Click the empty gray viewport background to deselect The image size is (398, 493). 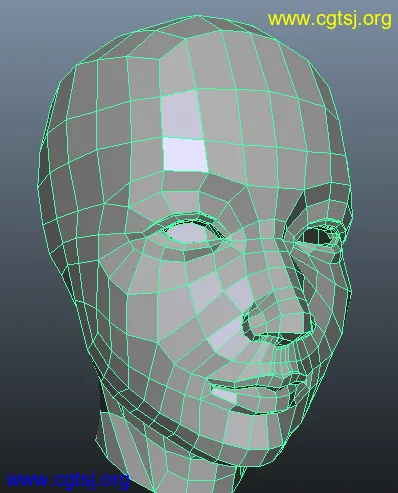(27, 67)
